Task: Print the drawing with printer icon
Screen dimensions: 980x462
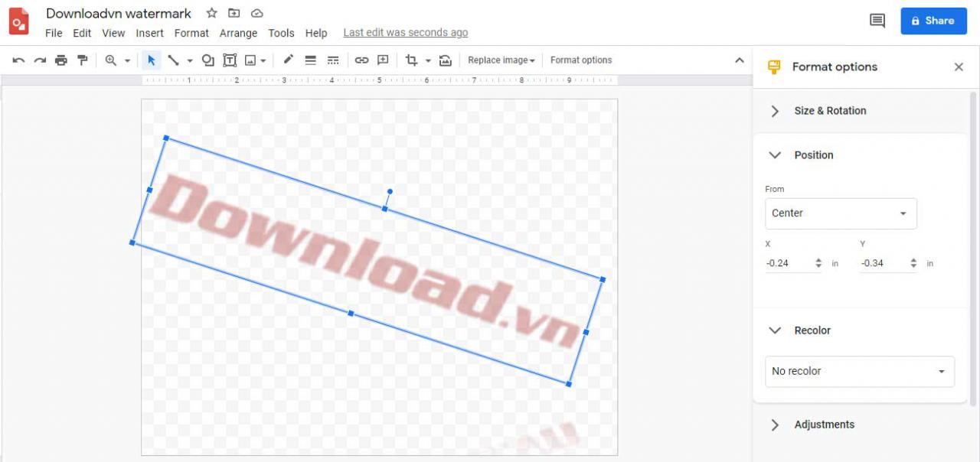Action: pos(61,60)
